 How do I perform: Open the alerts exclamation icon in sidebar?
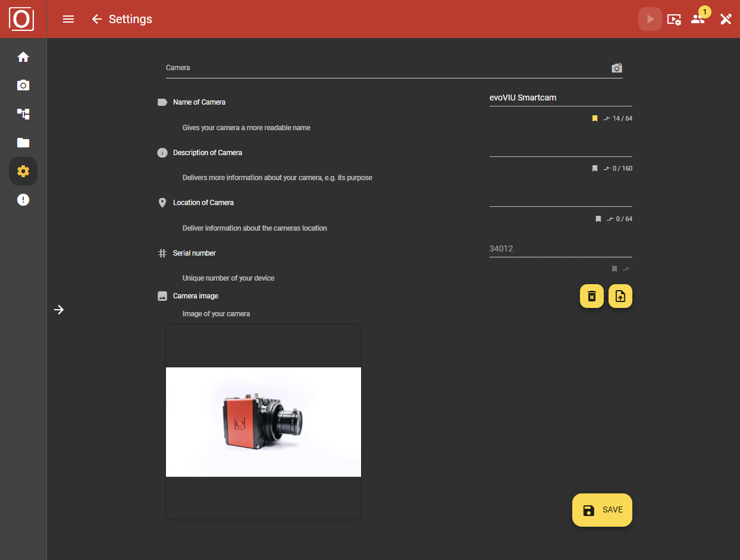(23, 200)
